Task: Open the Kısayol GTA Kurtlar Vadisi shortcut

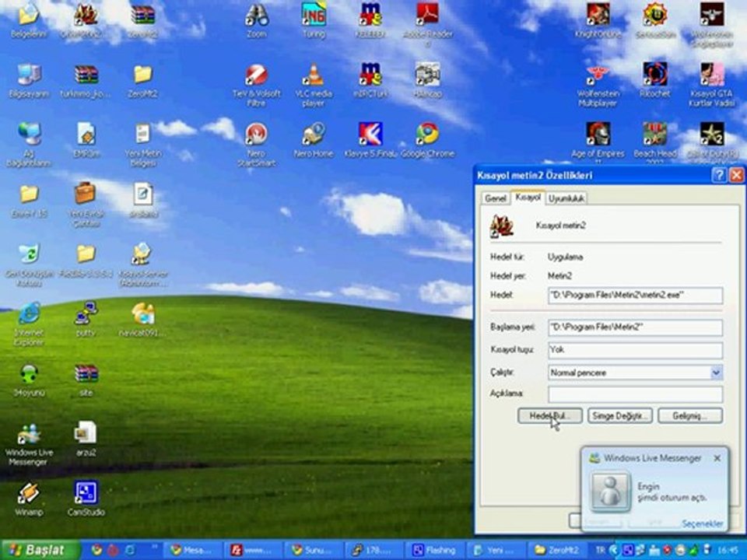Action: pos(712,75)
